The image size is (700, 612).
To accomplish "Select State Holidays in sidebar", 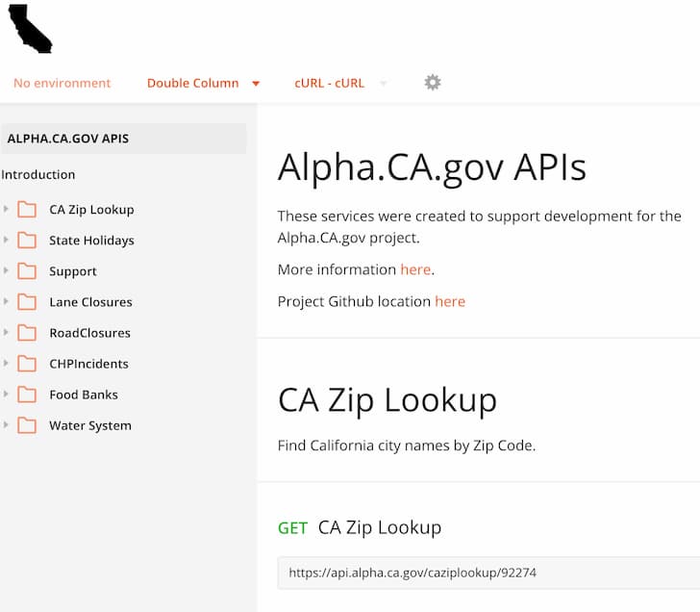I will (x=91, y=241).
